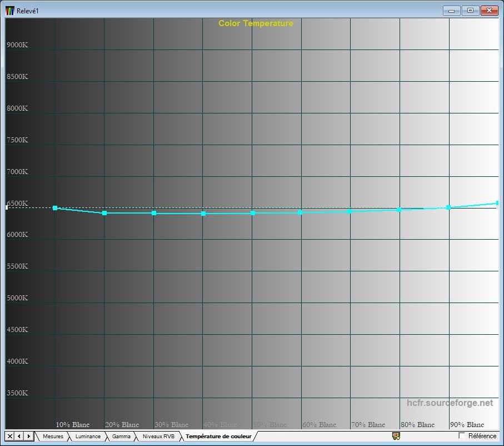Click the Color Temperature chart title
The width and height of the screenshot is (504, 446).
256,23
